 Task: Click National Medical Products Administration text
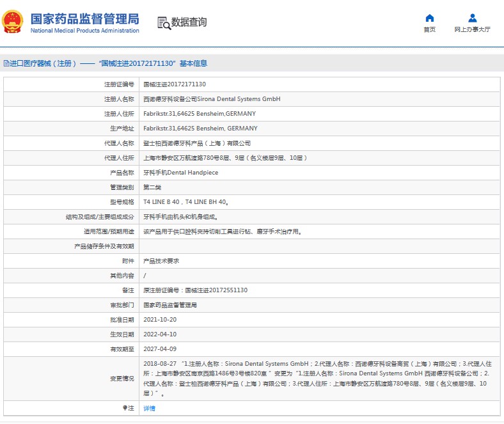(x=84, y=31)
